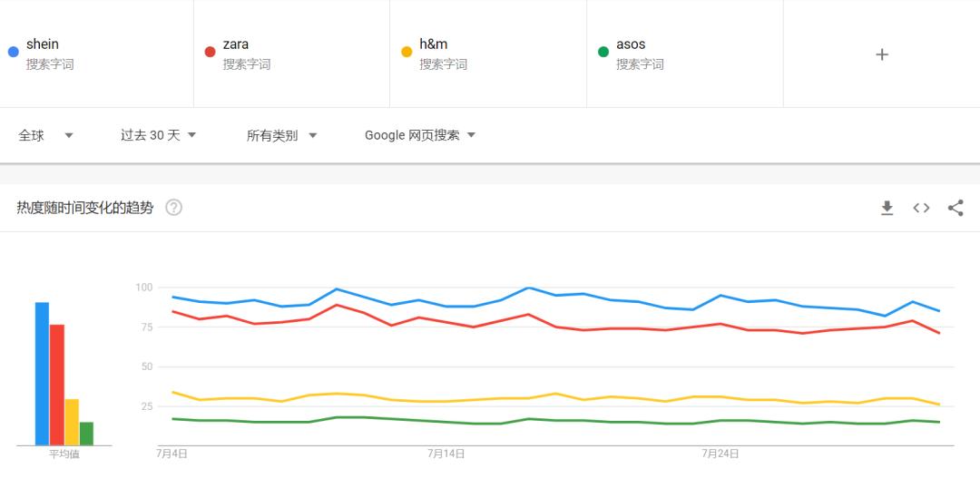
Task: Add a new comparison term
Action: coord(881,54)
